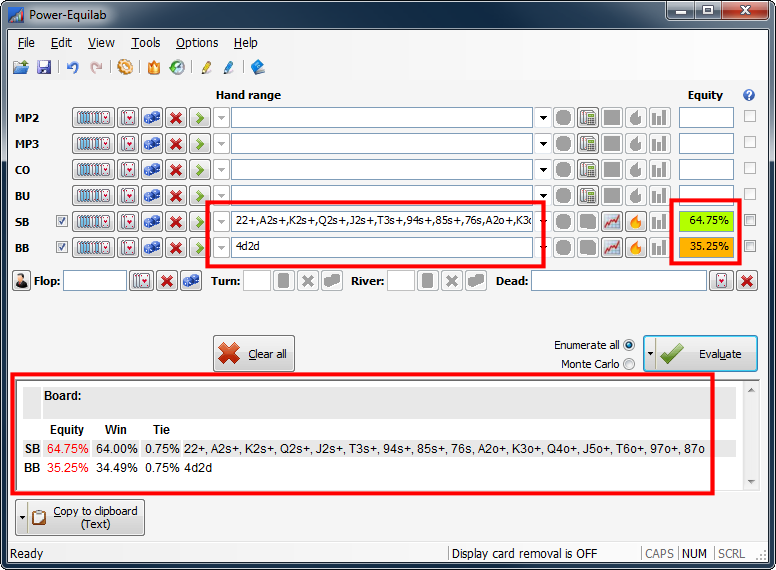Screen dimensions: 776x570
Task: Click the player silhouette icon beside Flop
Action: [21, 281]
